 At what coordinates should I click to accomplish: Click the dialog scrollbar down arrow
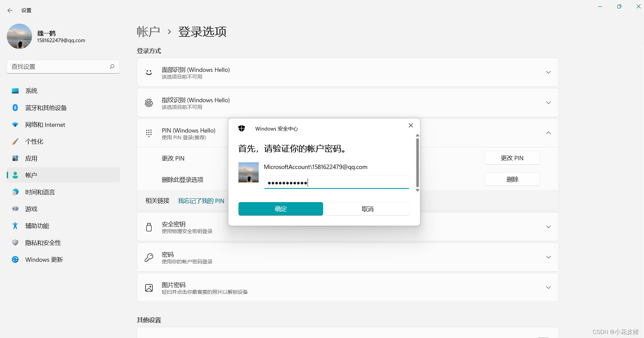417,190
